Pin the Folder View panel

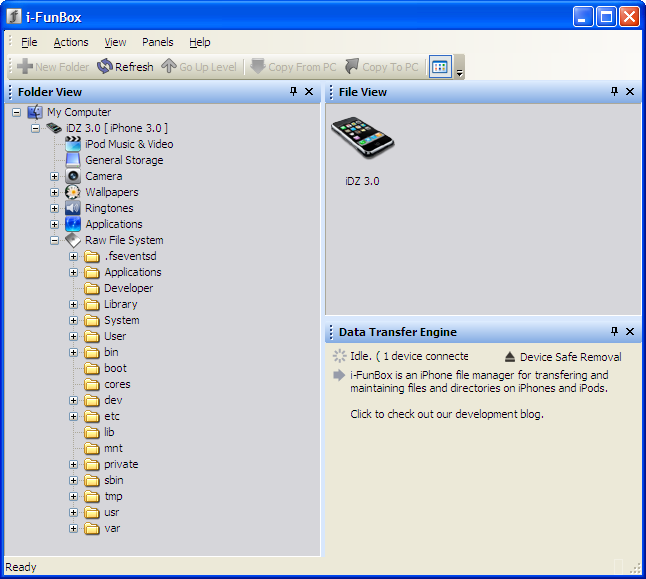click(x=293, y=91)
